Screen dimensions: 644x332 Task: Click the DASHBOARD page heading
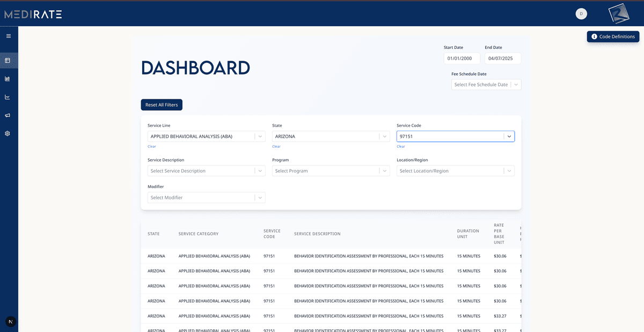point(195,68)
